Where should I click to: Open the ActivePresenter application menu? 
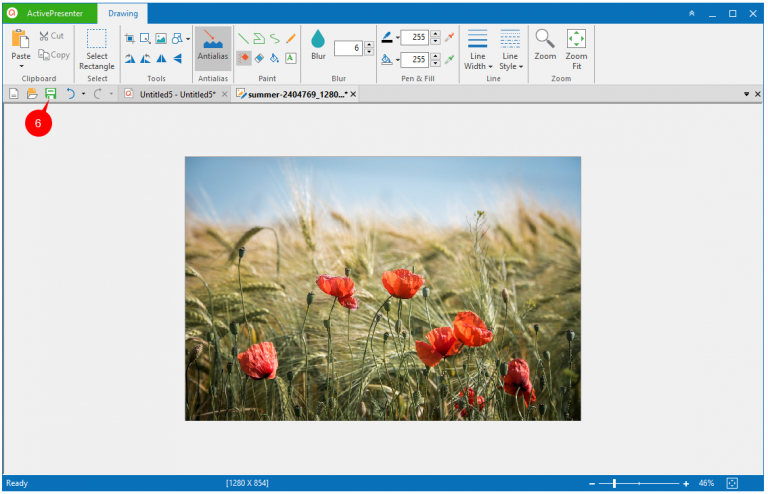click(49, 13)
